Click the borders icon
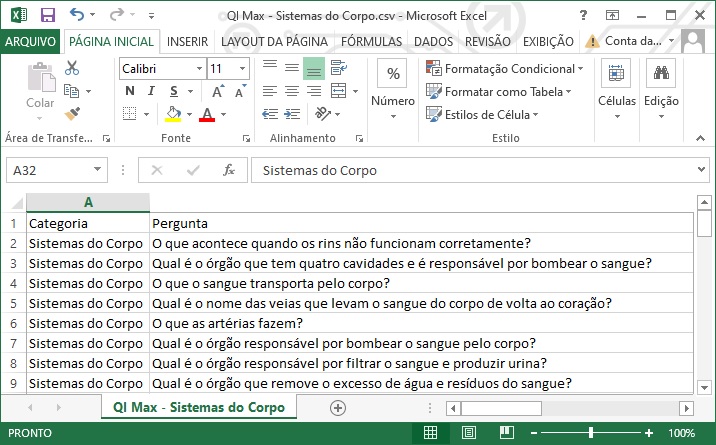Viewport: 716px width, 445px height. [x=130, y=114]
